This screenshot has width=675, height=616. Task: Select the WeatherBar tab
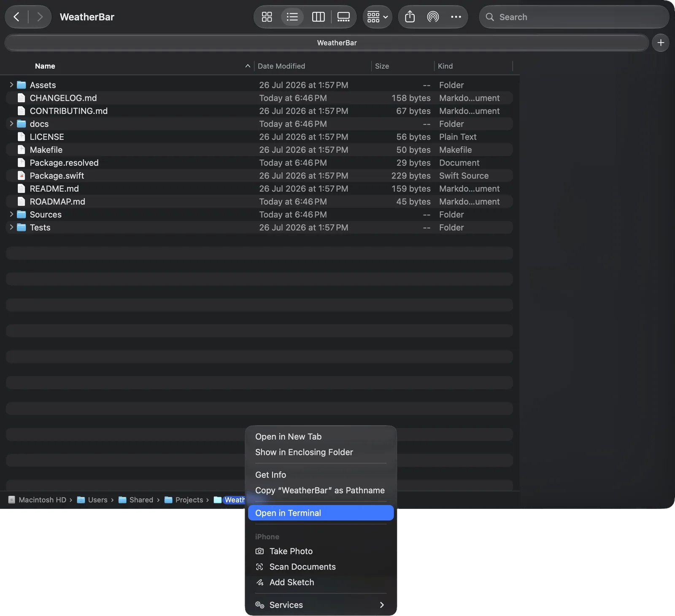(327, 43)
